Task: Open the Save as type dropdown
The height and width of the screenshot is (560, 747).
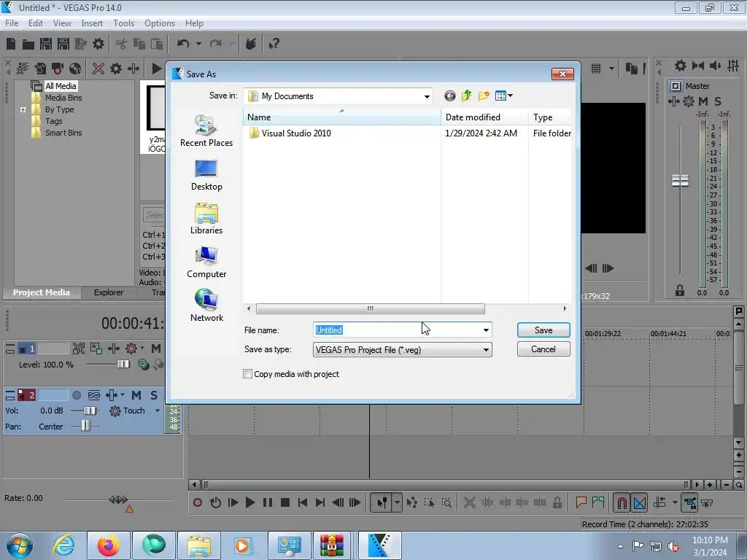Action: (x=403, y=349)
